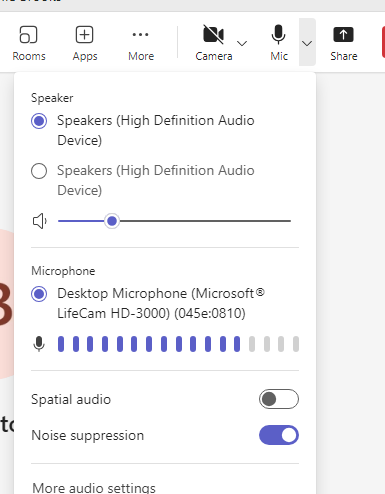The image size is (385, 494).
Task: Click the Microphone section heading
Action: [x=63, y=271]
